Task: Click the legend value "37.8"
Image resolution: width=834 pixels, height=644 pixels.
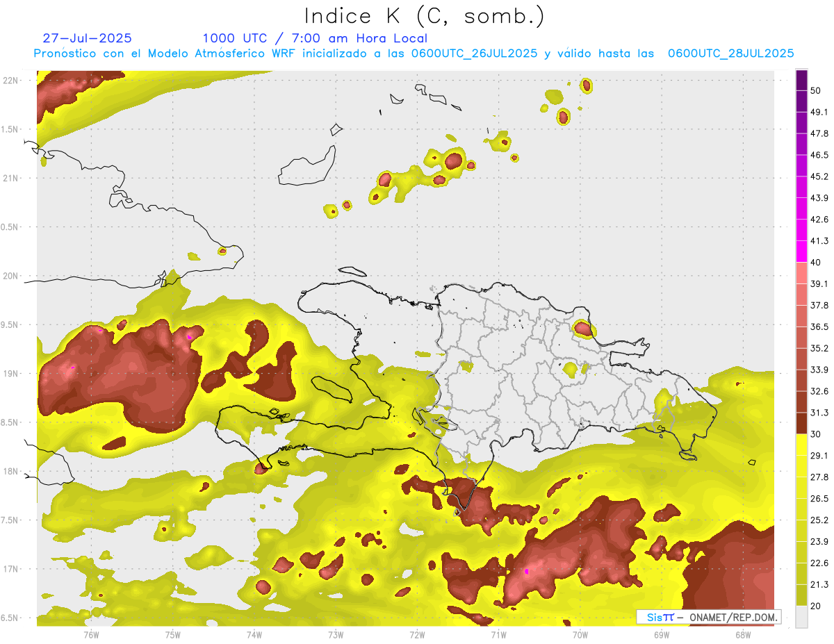Action: (x=819, y=305)
